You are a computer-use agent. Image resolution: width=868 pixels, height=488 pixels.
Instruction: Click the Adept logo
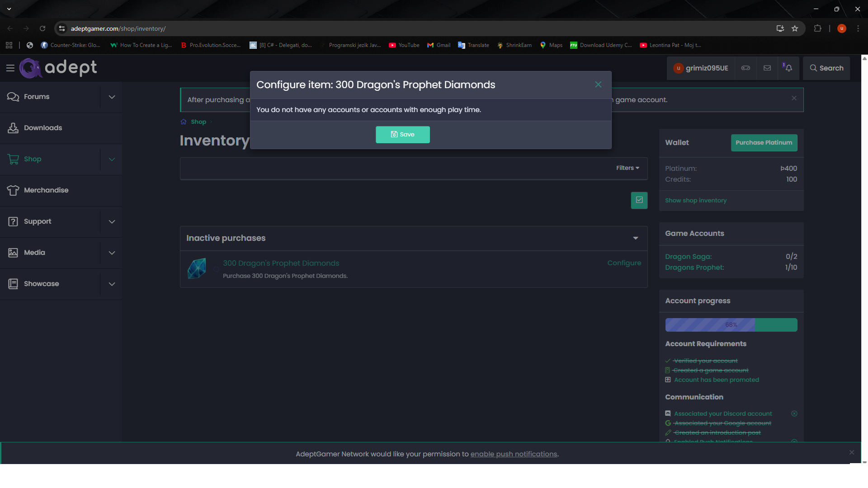click(58, 68)
